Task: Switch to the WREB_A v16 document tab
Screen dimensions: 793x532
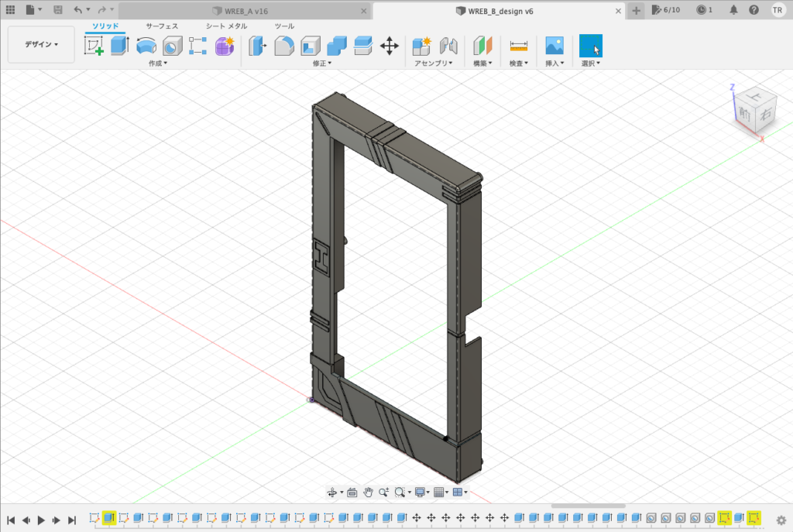Action: click(245, 11)
